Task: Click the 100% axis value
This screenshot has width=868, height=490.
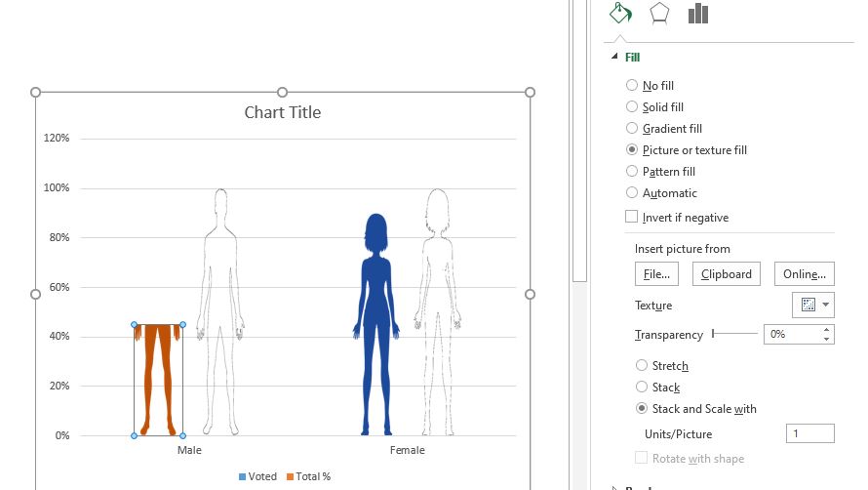Action: [57, 188]
